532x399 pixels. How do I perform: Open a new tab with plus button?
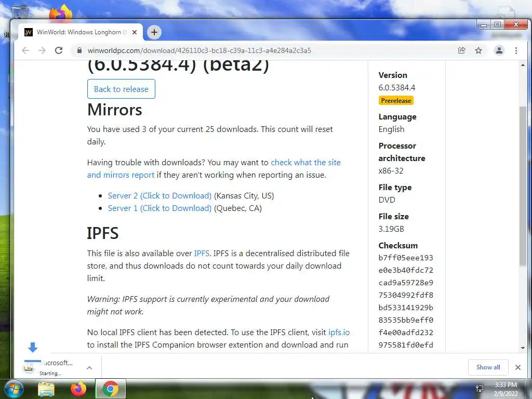[x=154, y=32]
